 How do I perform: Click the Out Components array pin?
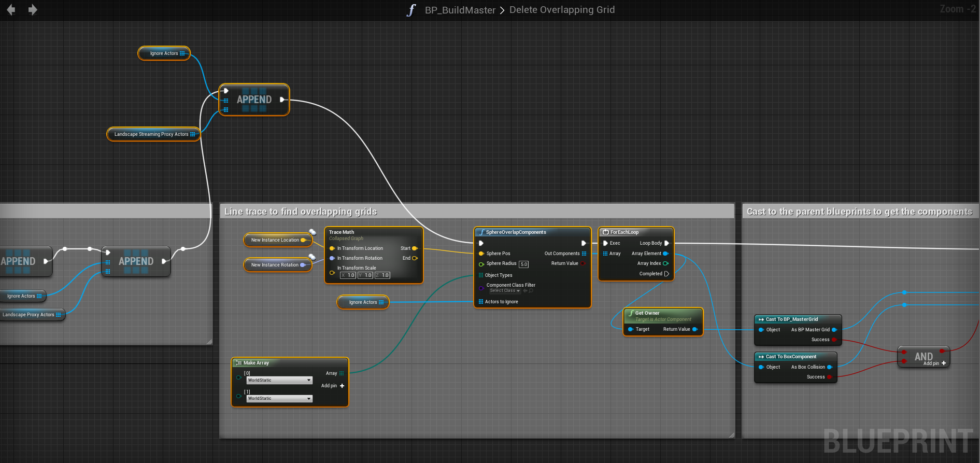click(x=584, y=254)
